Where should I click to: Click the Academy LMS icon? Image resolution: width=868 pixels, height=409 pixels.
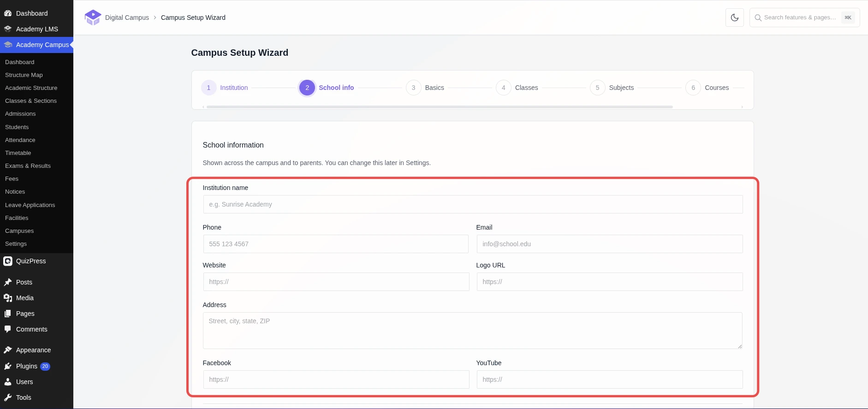click(8, 29)
